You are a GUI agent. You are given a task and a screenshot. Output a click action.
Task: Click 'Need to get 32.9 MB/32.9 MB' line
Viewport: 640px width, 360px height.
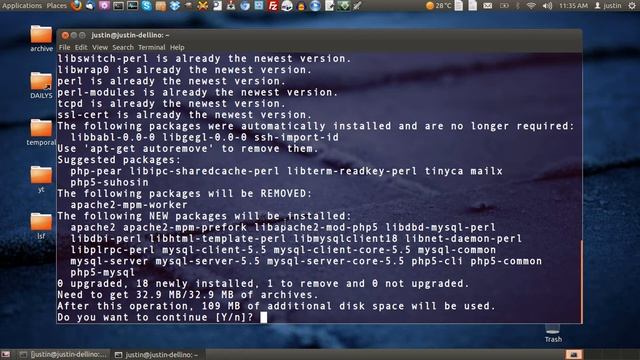pos(188,295)
